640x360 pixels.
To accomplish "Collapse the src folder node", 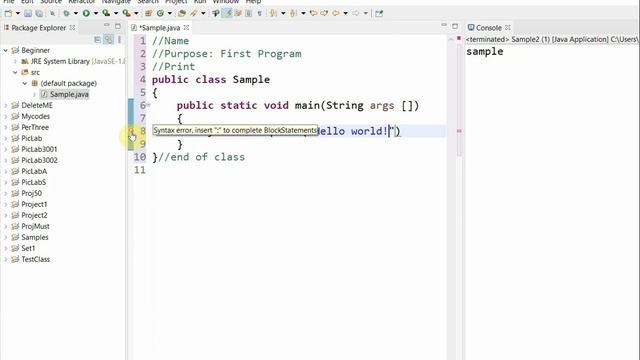I will (x=15, y=72).
